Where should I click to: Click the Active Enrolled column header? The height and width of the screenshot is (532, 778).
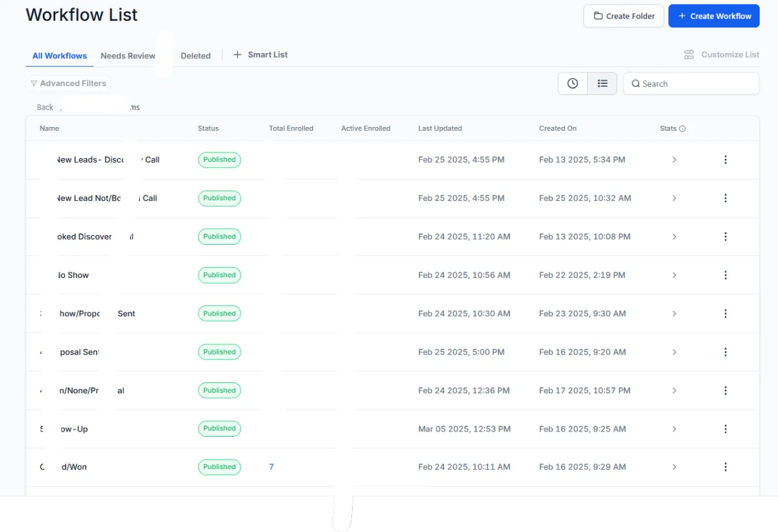click(x=366, y=128)
